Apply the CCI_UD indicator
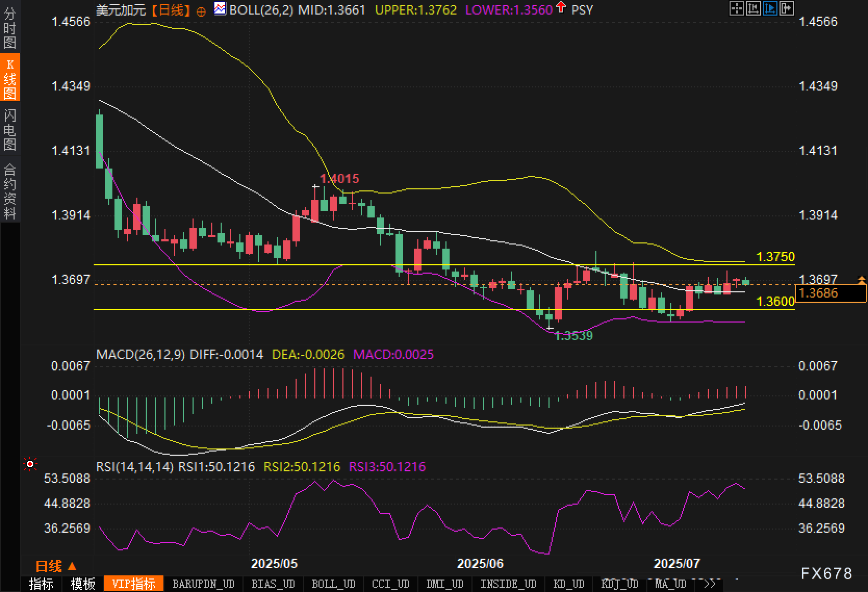The width and height of the screenshot is (868, 592). (390, 584)
